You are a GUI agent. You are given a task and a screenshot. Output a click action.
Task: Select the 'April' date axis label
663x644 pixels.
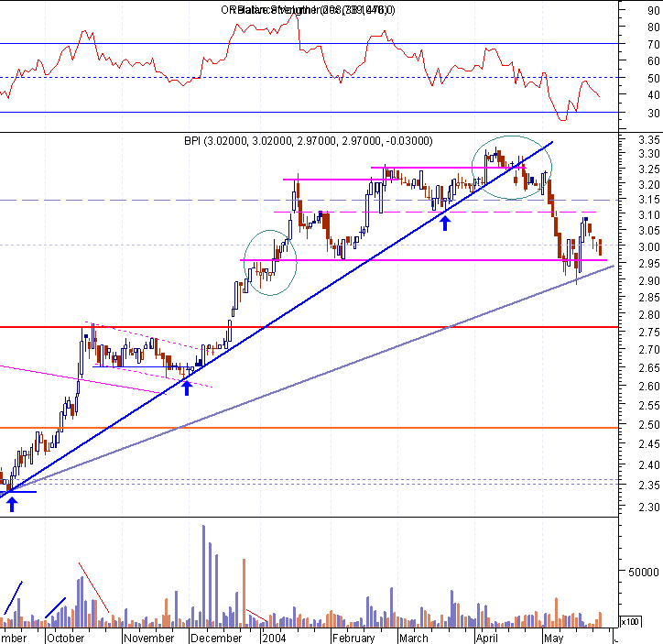[486, 638]
